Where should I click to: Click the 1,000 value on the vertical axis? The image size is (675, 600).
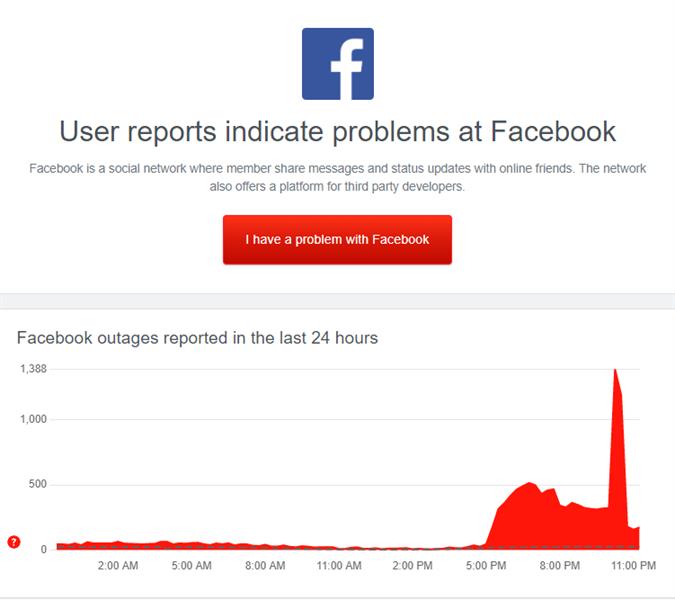[34, 419]
